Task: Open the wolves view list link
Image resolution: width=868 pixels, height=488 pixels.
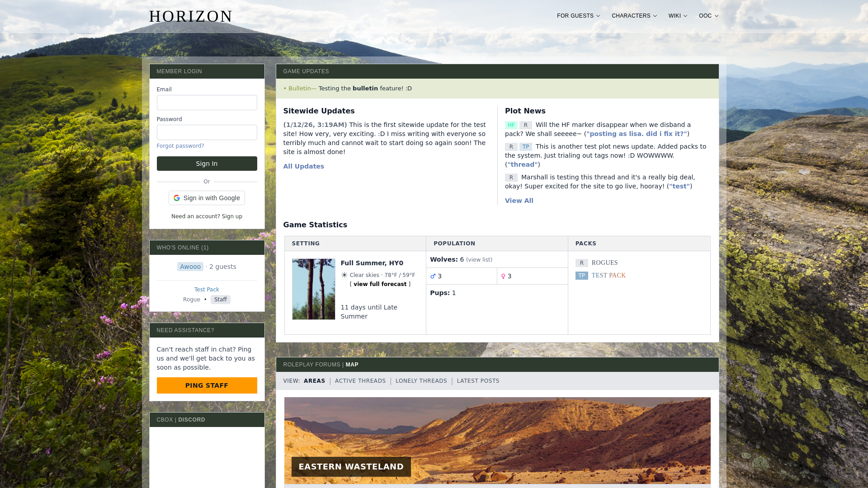Action: tap(479, 260)
